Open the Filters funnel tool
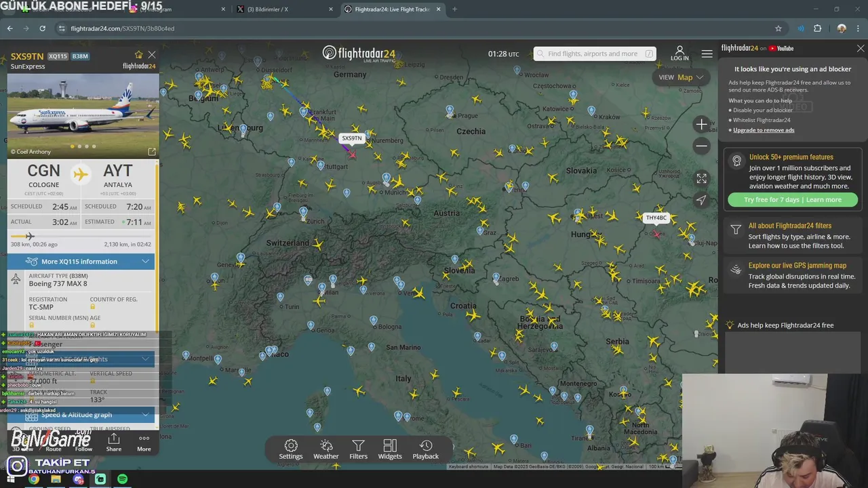Screen dimensions: 868x488 coord(359,449)
